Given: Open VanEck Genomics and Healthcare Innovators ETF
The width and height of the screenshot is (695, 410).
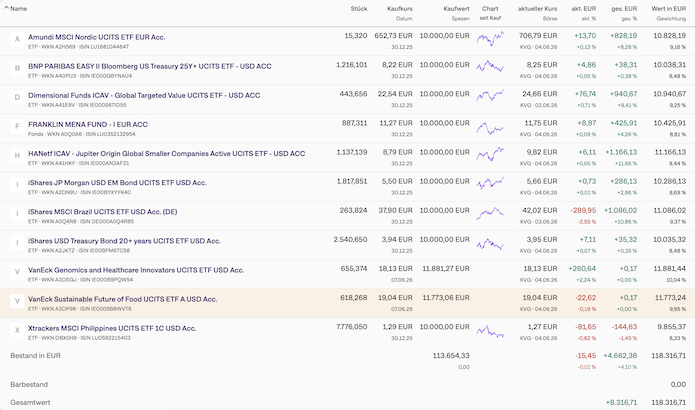Looking at the screenshot, I should pos(136,270).
